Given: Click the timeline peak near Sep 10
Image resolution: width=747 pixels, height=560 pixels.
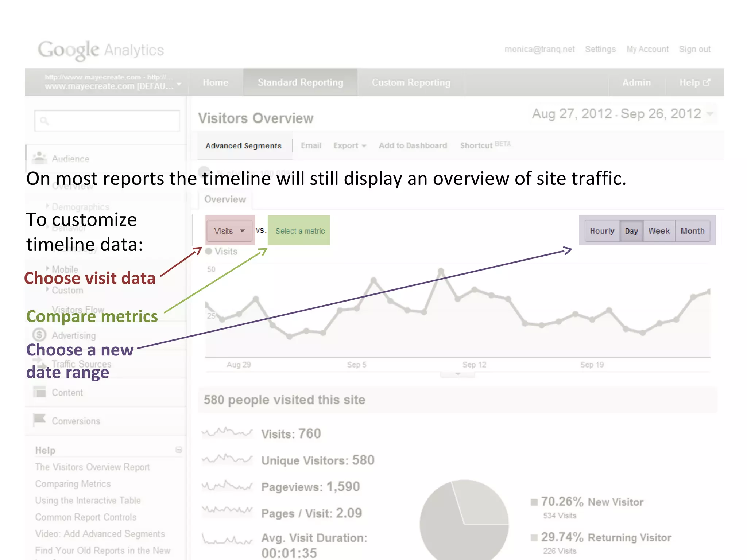Looking at the screenshot, I should coord(441,271).
